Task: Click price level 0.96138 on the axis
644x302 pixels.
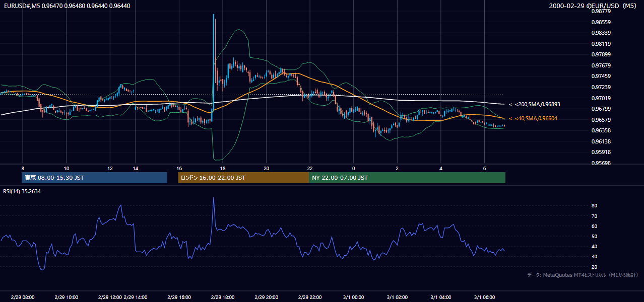Action: tap(601, 141)
